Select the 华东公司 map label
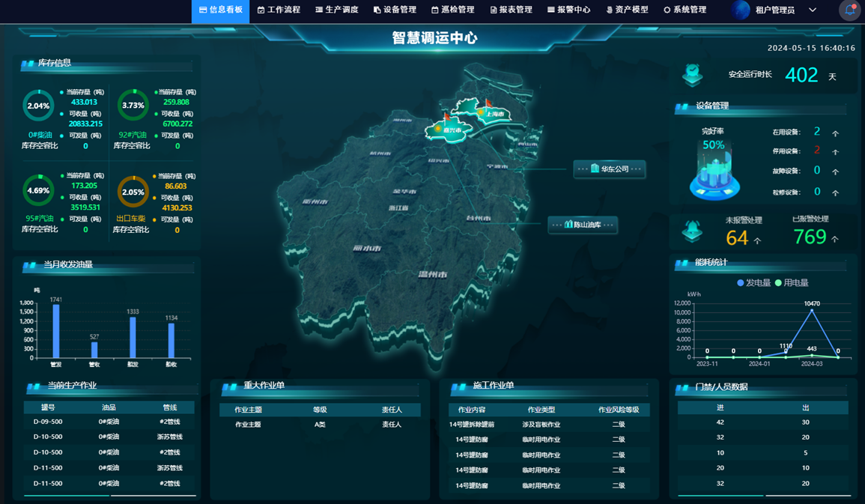This screenshot has width=865, height=504. [x=610, y=169]
